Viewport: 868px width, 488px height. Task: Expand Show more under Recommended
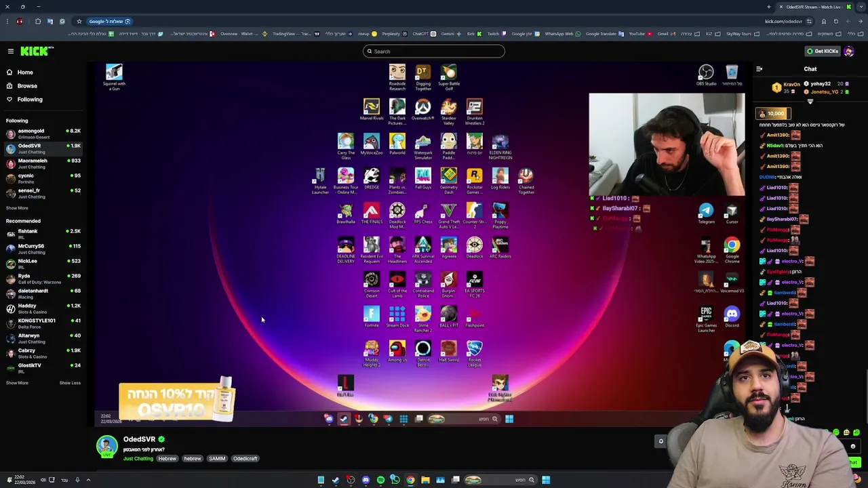point(17,383)
